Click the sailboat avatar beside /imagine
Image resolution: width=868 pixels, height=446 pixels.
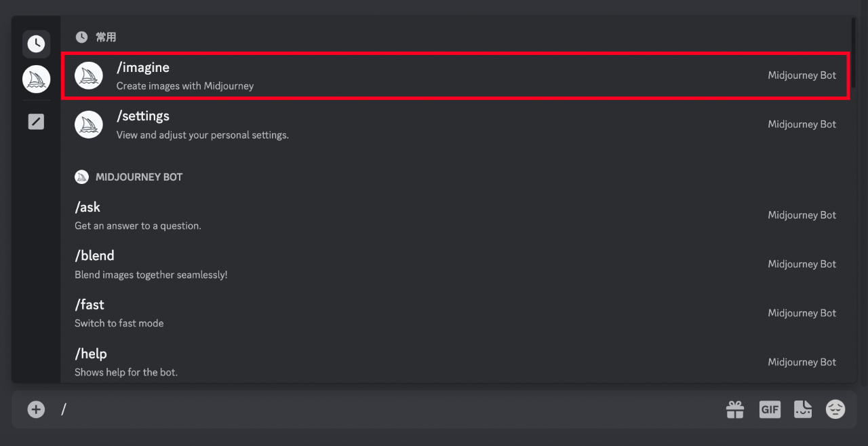coord(89,76)
